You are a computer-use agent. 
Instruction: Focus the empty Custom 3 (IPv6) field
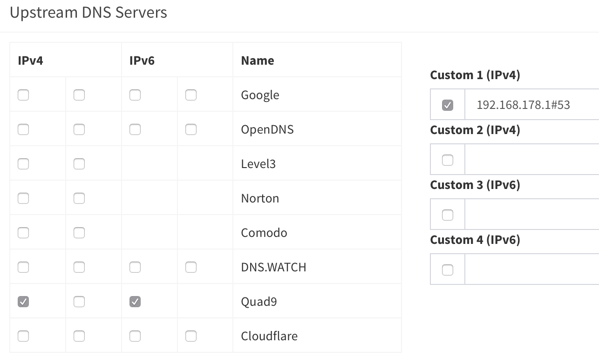532,214
